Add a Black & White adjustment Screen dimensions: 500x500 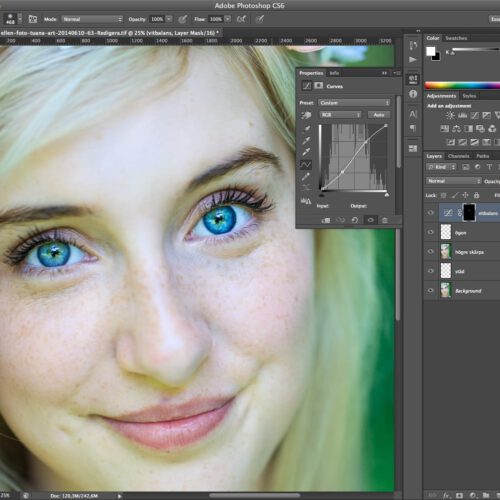pos(468,129)
